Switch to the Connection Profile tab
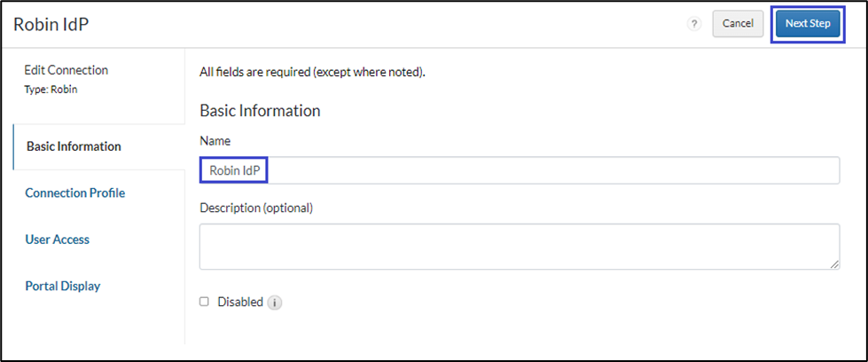868x362 pixels. (x=75, y=193)
